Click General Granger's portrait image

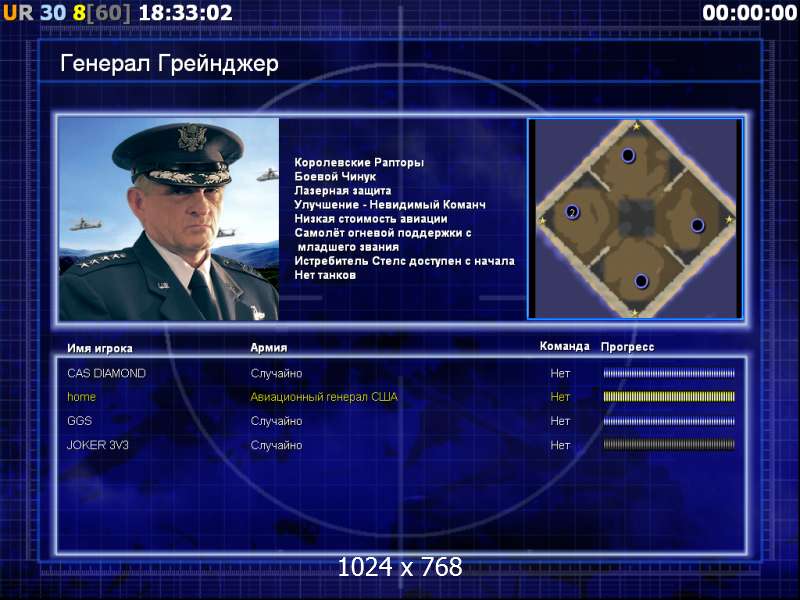pyautogui.click(x=169, y=219)
